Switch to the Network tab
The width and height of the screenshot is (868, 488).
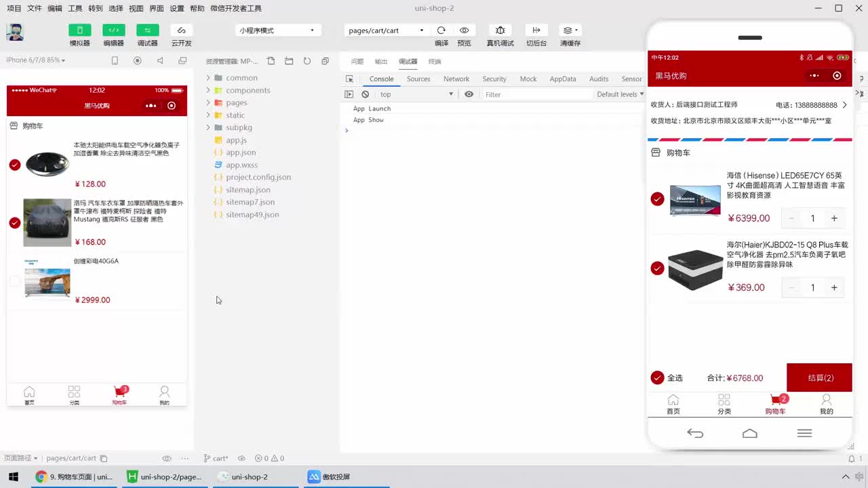(x=456, y=79)
